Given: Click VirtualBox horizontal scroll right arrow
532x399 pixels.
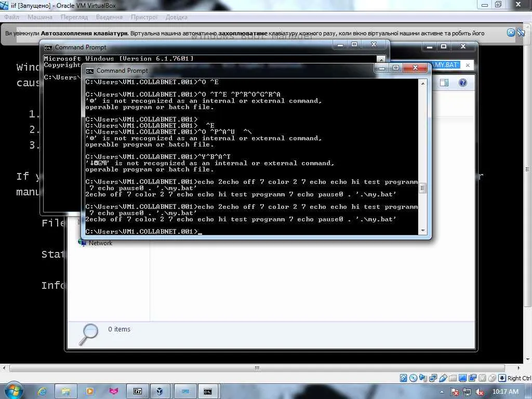Looking at the screenshot, I should point(518,368).
